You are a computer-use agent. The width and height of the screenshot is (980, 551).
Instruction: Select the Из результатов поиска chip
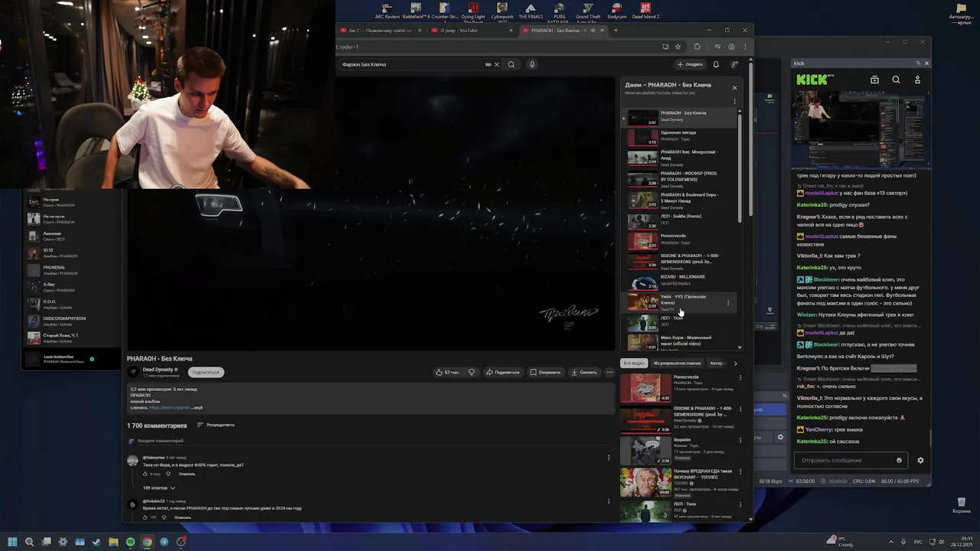click(x=677, y=363)
